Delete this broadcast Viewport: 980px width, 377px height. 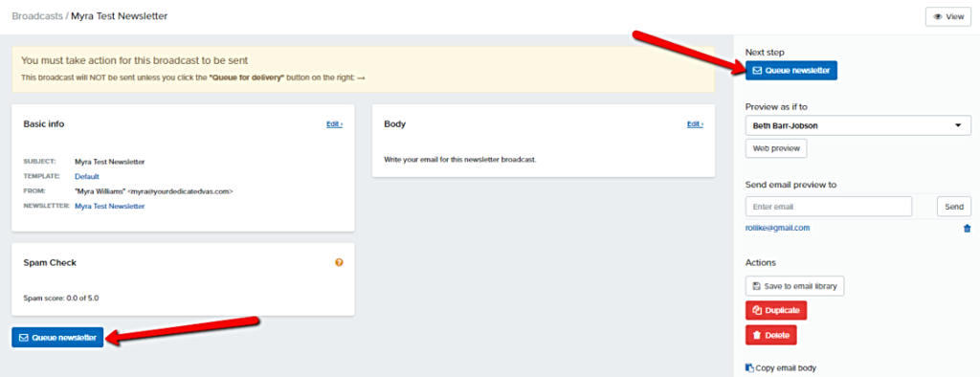770,335
